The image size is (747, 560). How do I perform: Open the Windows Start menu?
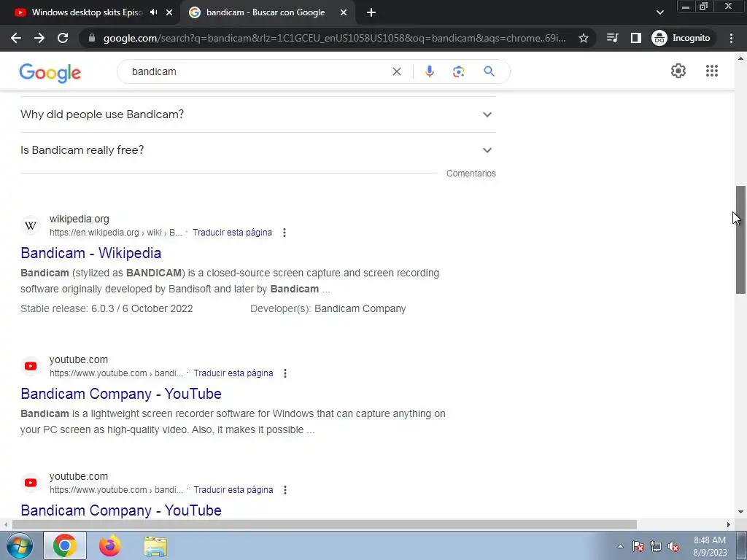pos(20,546)
